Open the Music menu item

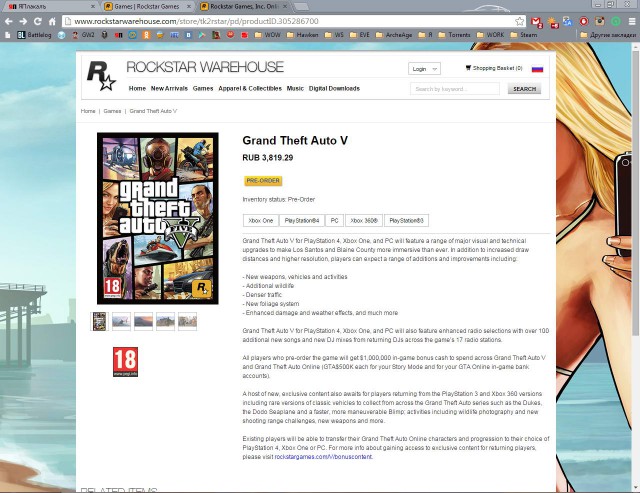pyautogui.click(x=295, y=89)
